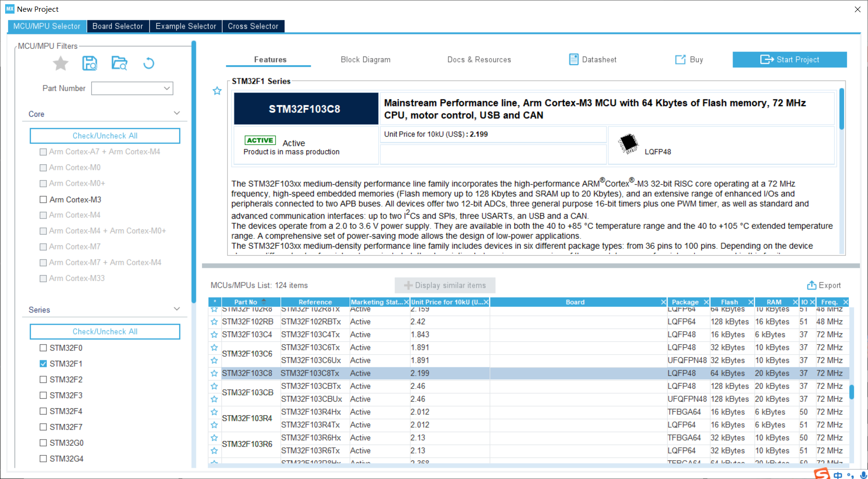Click the favorites star filter icon
The height and width of the screenshot is (479, 868).
(60, 63)
